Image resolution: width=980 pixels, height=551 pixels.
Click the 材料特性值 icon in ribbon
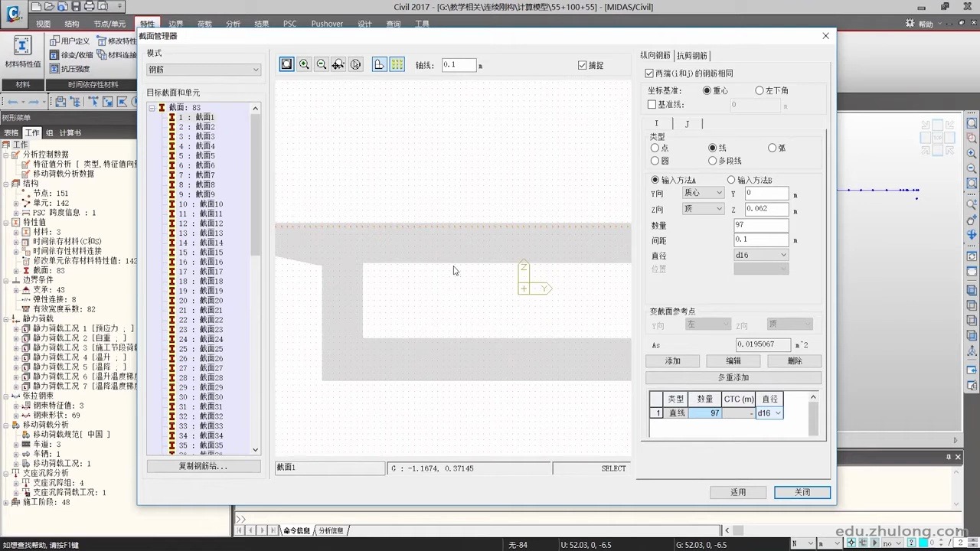pyautogui.click(x=23, y=51)
